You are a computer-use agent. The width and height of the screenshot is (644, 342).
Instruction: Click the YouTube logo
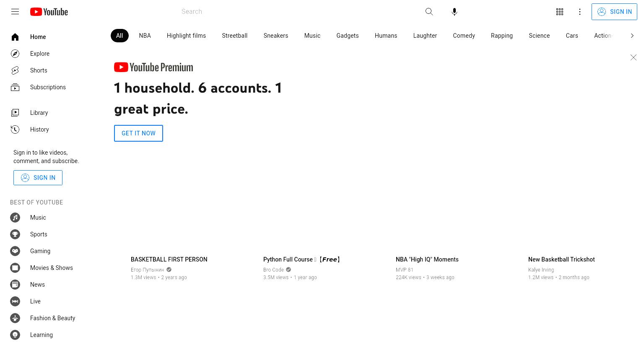tap(49, 12)
